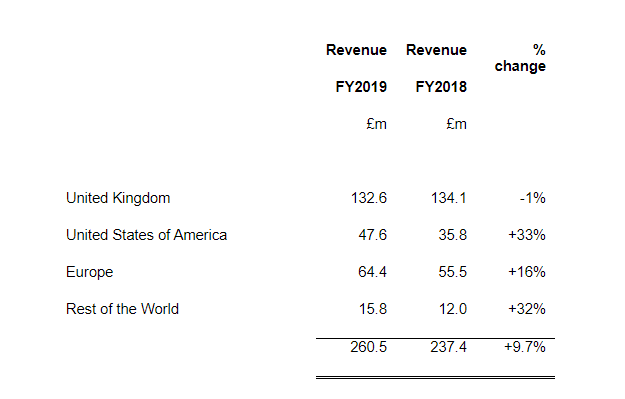The height and width of the screenshot is (399, 625).
Task: Select the -1% change value
Action: click(x=533, y=198)
